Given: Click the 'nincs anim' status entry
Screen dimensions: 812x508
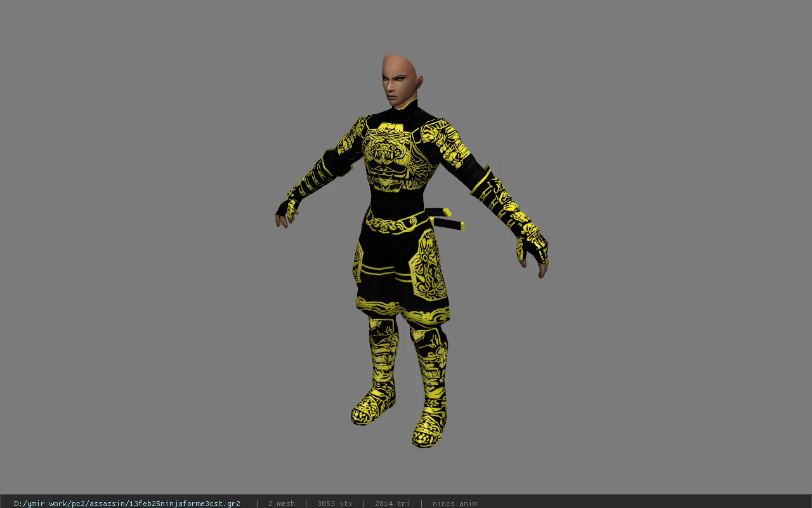Looking at the screenshot, I should coord(455,504).
